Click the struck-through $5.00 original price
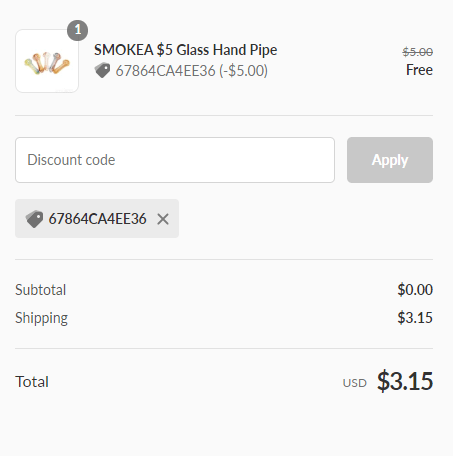This screenshot has width=453, height=456. [417, 52]
